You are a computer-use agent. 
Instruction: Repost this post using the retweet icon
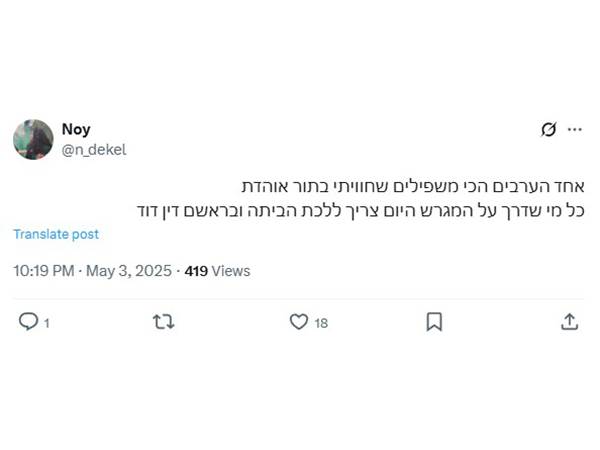coord(164,322)
